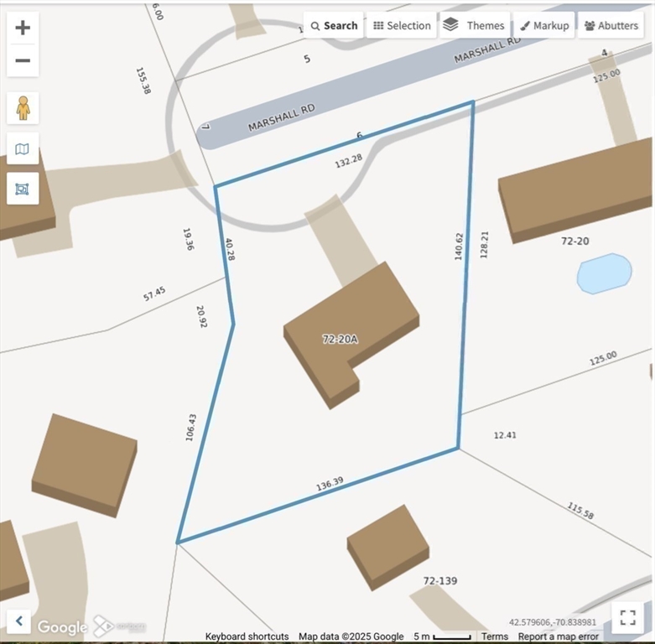Open the Terms link
The image size is (655, 644).
(495, 636)
